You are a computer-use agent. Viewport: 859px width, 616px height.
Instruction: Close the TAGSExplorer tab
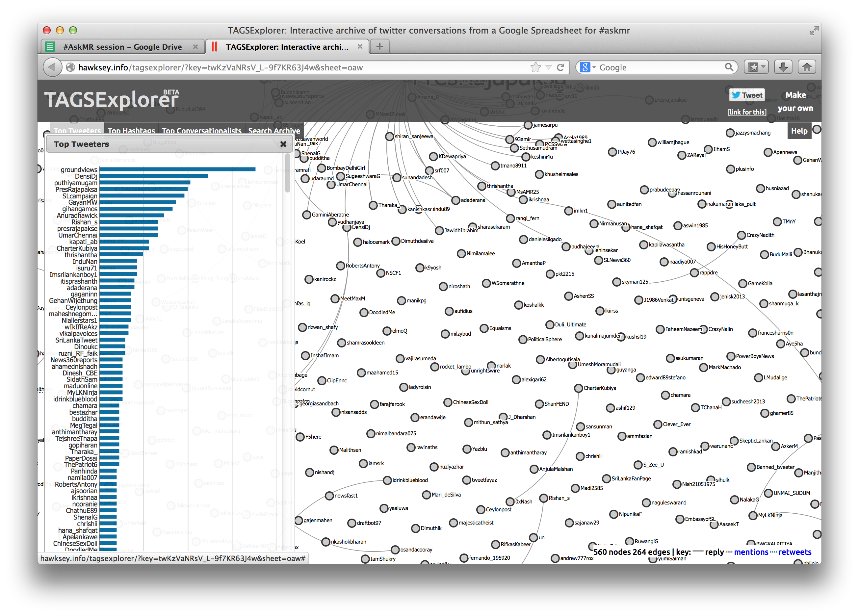click(360, 47)
